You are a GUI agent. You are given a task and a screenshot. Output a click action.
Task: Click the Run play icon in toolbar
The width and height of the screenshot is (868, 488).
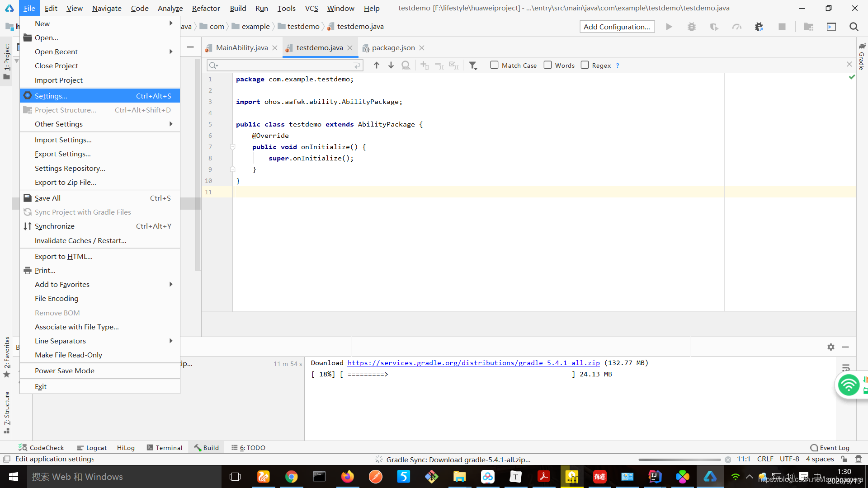[x=669, y=27]
